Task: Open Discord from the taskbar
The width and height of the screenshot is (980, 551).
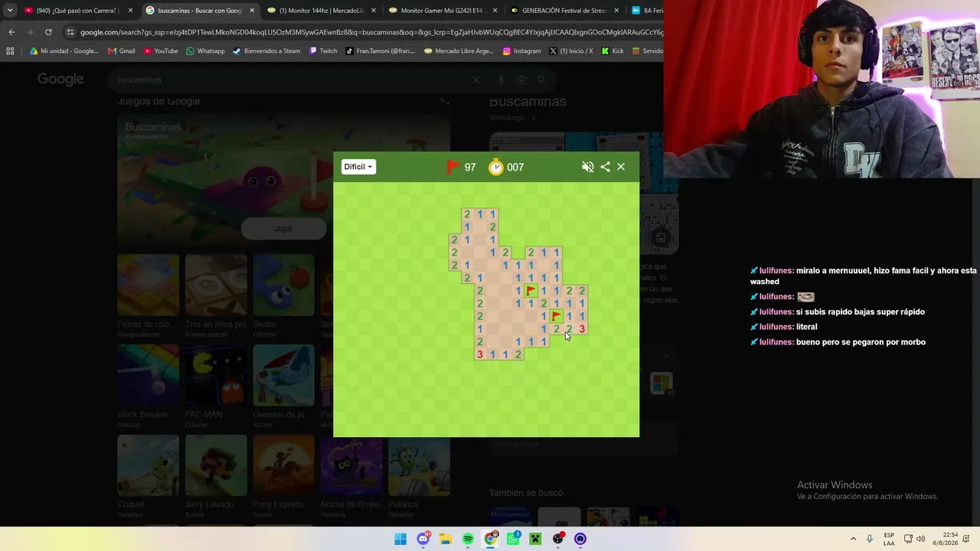Action: [x=423, y=539]
